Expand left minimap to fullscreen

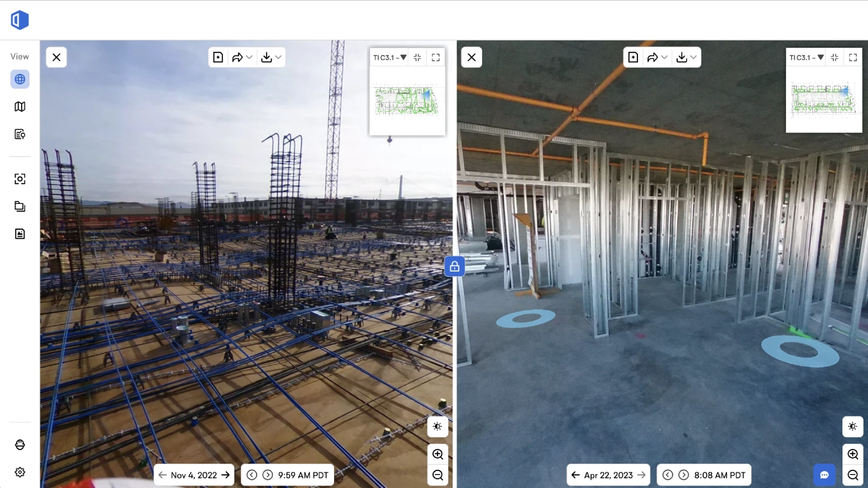click(436, 57)
